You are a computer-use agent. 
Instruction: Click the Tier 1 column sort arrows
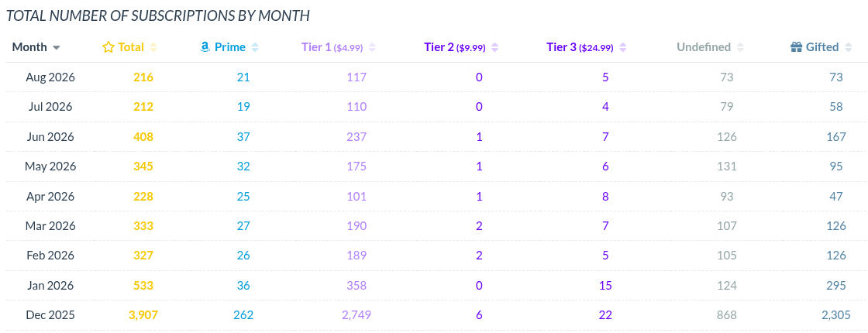(x=372, y=47)
